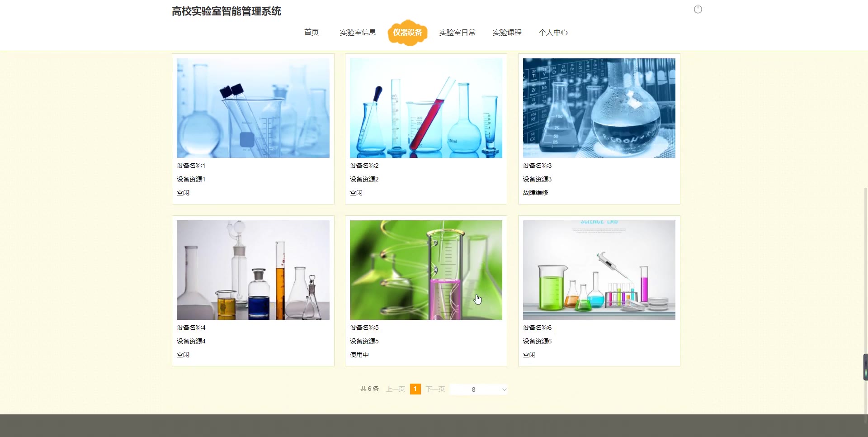This screenshot has width=868, height=437.
Task: Click the 空闲 status of 设备名称4
Action: 183,355
